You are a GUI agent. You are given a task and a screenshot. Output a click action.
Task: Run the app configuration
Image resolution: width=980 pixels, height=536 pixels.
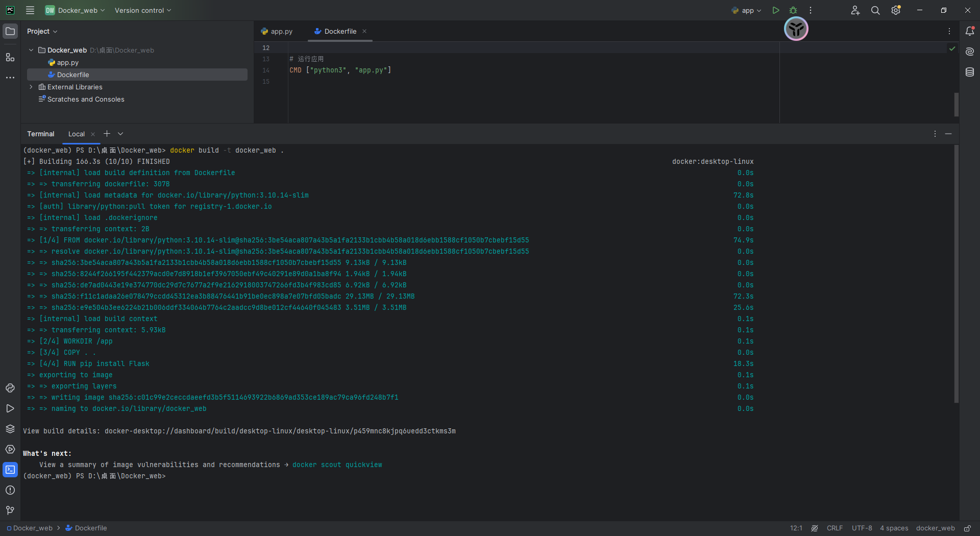[x=776, y=10]
